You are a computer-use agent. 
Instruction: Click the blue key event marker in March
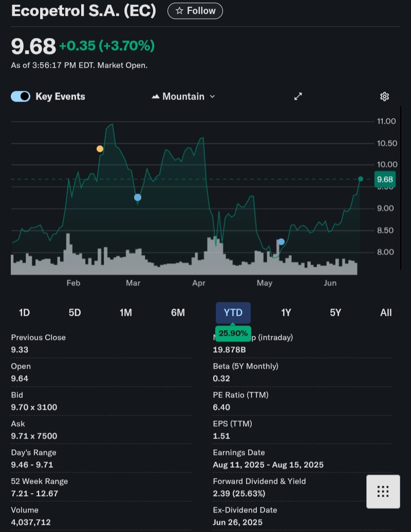(138, 197)
